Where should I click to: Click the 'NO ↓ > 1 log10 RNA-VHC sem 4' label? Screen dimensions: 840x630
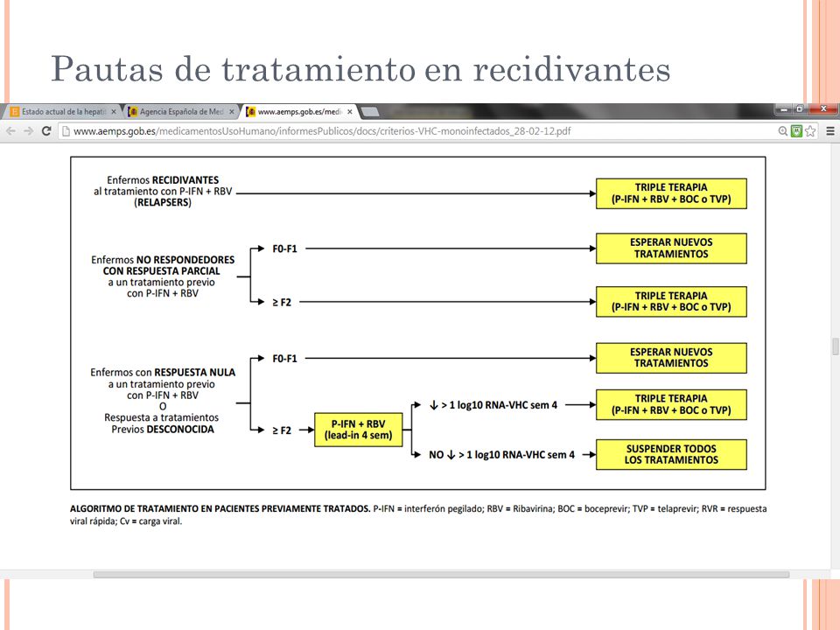point(501,455)
